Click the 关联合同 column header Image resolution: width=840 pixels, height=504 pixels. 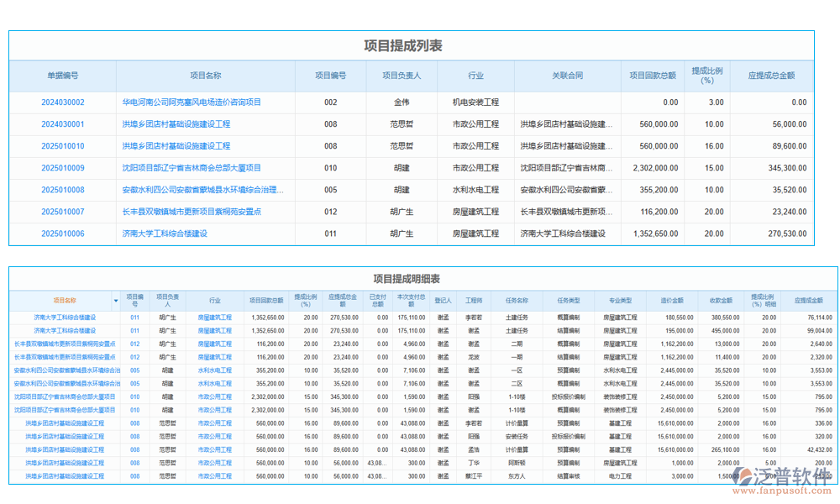(x=567, y=76)
